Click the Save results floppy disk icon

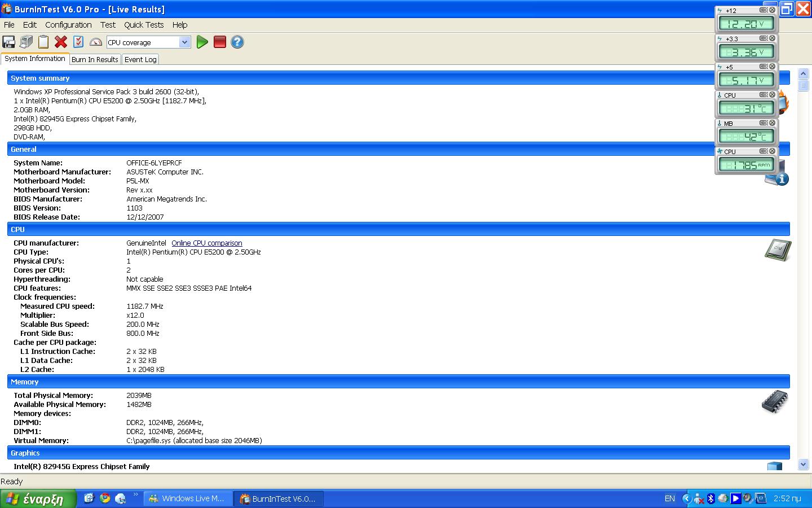tap(8, 42)
